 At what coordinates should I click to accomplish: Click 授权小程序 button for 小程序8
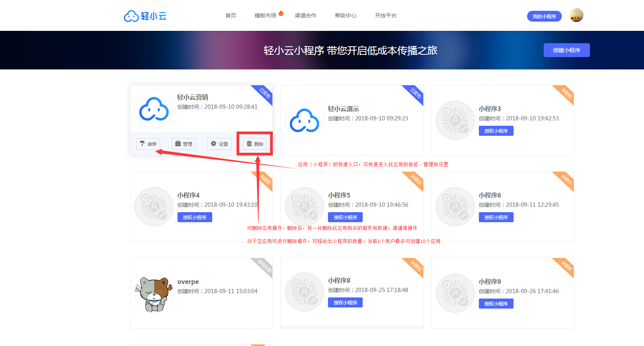click(345, 302)
